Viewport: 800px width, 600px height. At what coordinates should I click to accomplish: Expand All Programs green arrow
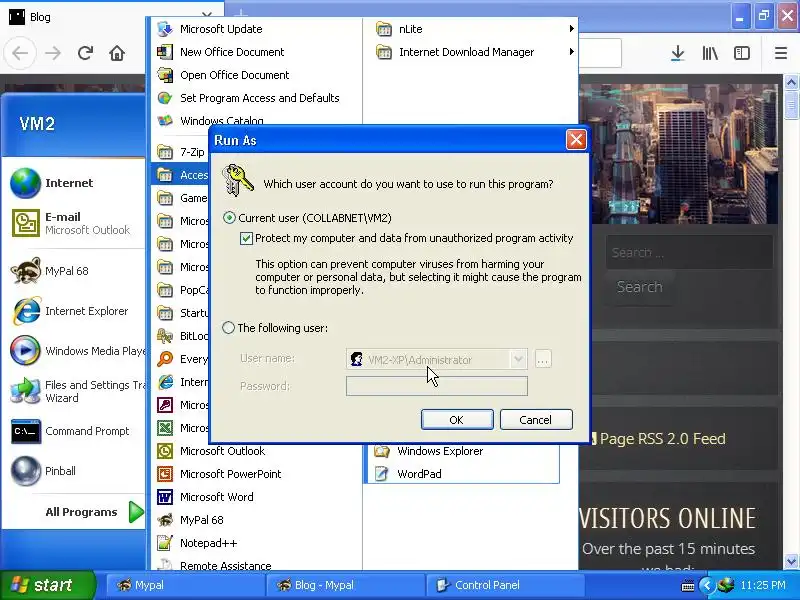pos(136,512)
